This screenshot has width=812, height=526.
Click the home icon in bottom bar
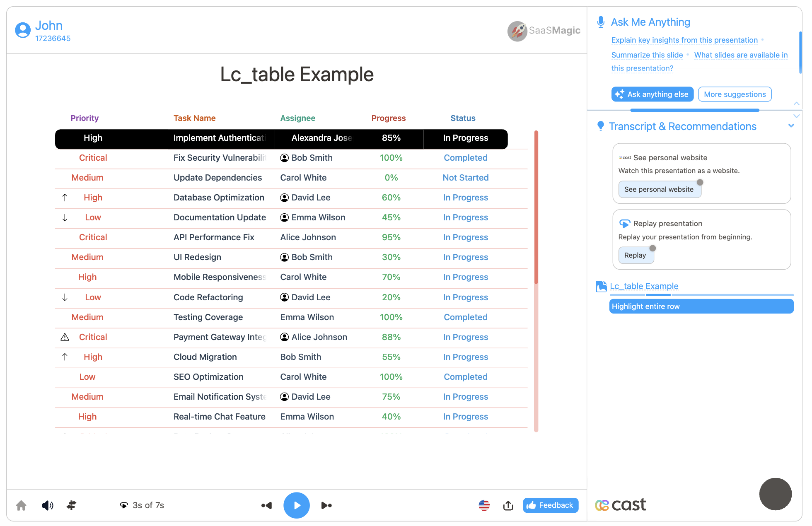pyautogui.click(x=21, y=505)
